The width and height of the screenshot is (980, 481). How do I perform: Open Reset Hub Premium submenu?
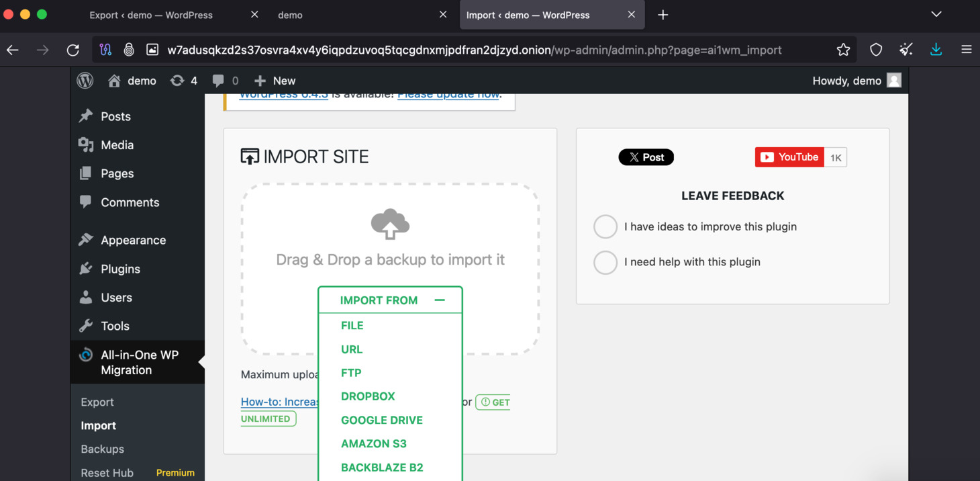click(138, 472)
